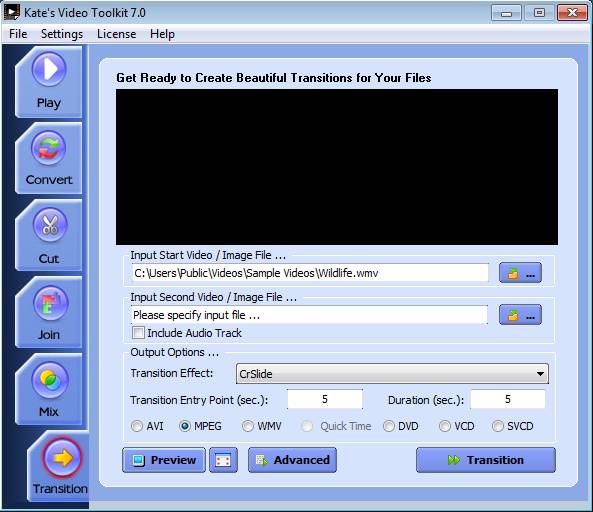593x512 pixels.
Task: Open the Help menu
Action: tap(162, 34)
